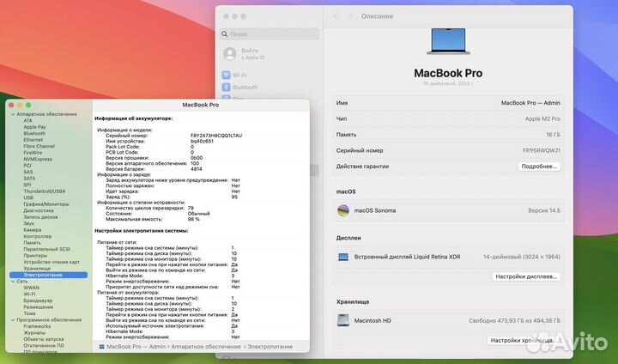This screenshot has width=618, height=364.
Task: Select USB in the hardware list
Action: pos(28,197)
